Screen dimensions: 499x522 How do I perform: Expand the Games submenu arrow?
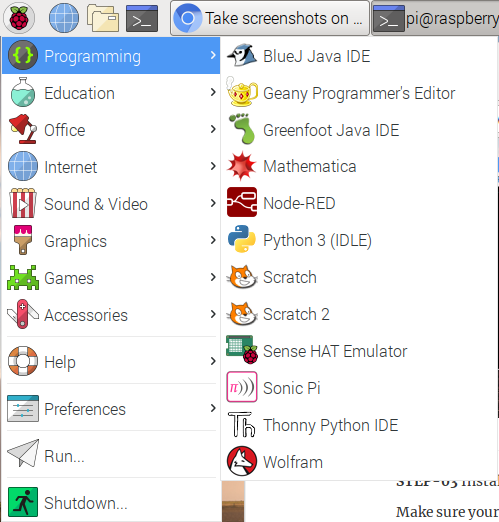click(213, 277)
